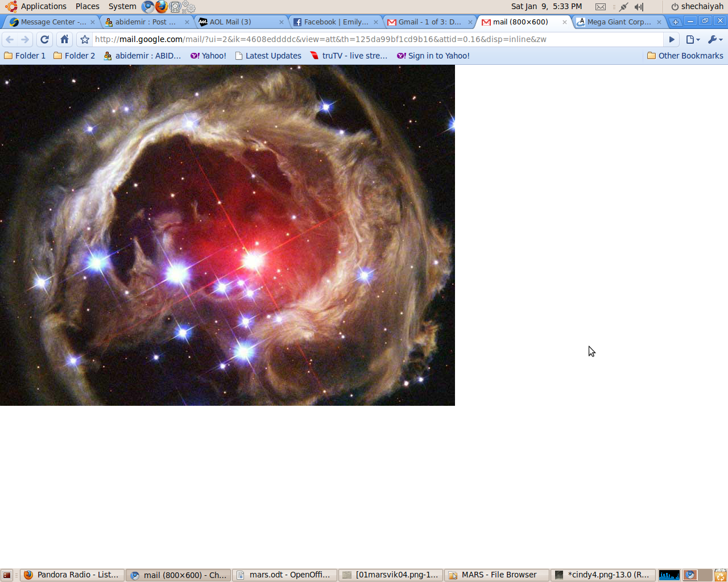This screenshot has width=728, height=582.
Task: Close the Message Center tab
Action: (92, 22)
